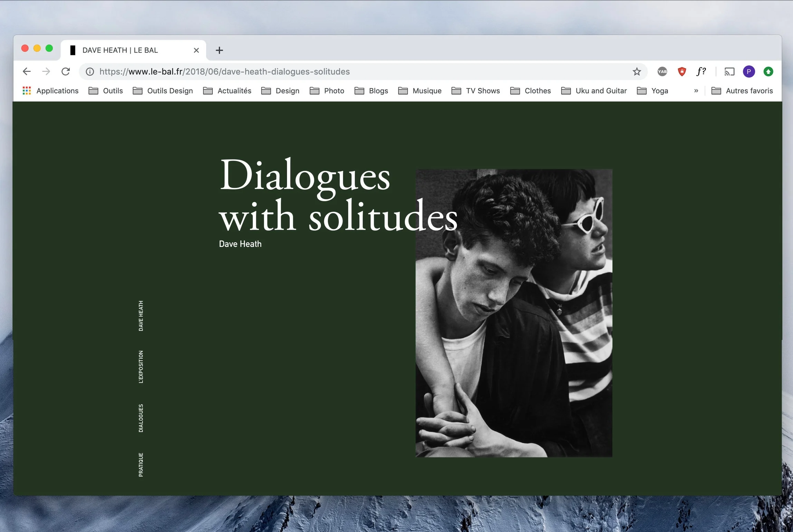793x532 pixels.
Task: Open the purple P profile avatar
Action: (748, 72)
